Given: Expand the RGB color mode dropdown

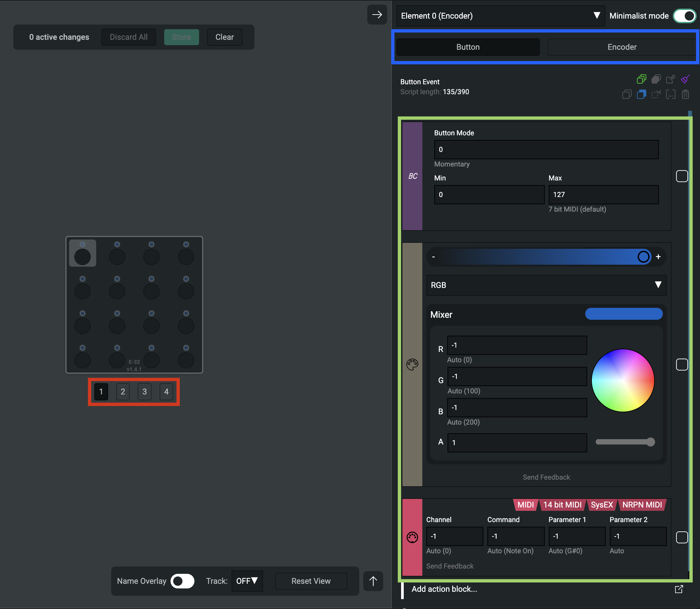Looking at the screenshot, I should pos(546,285).
